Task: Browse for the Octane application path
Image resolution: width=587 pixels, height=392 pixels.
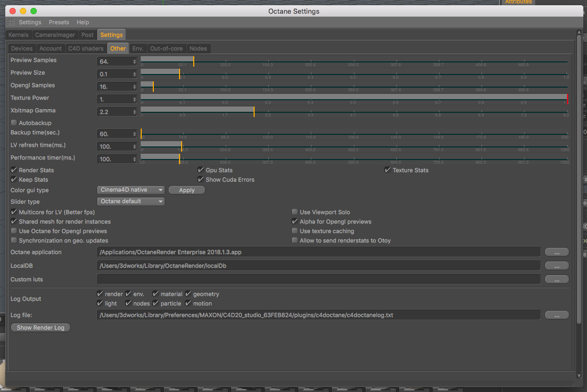Action: pos(557,252)
